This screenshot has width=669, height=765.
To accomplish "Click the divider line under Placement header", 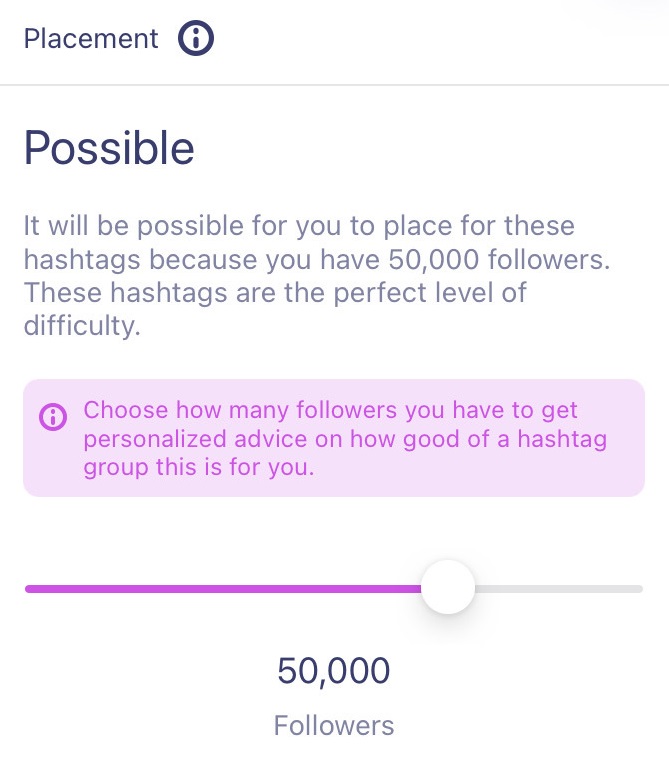I will tap(334, 85).
